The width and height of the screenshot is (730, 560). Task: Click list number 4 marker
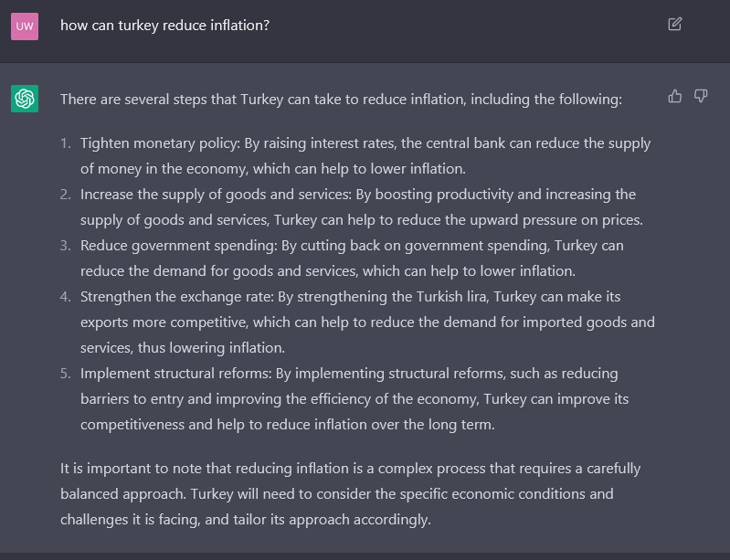pyautogui.click(x=66, y=297)
